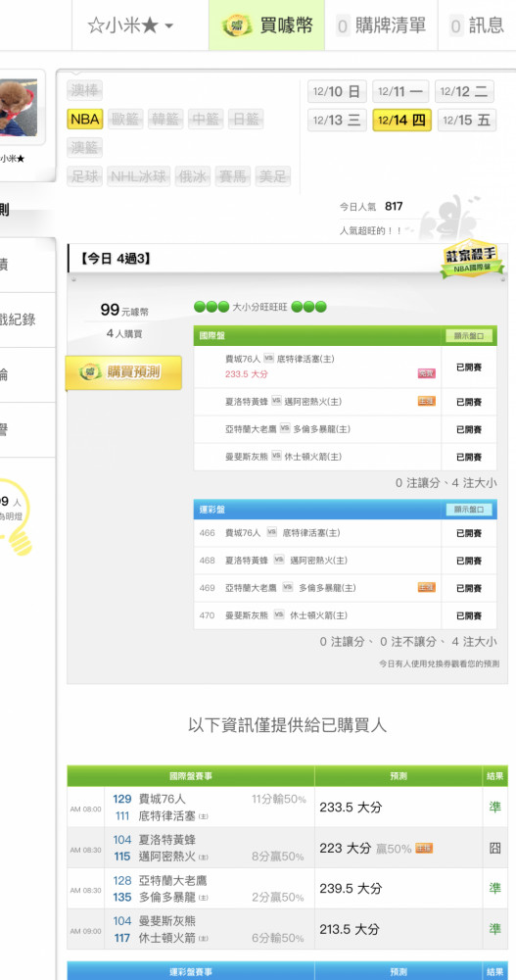Click the 99 元噓幣 price text
This screenshot has width=516, height=980.
124,310
